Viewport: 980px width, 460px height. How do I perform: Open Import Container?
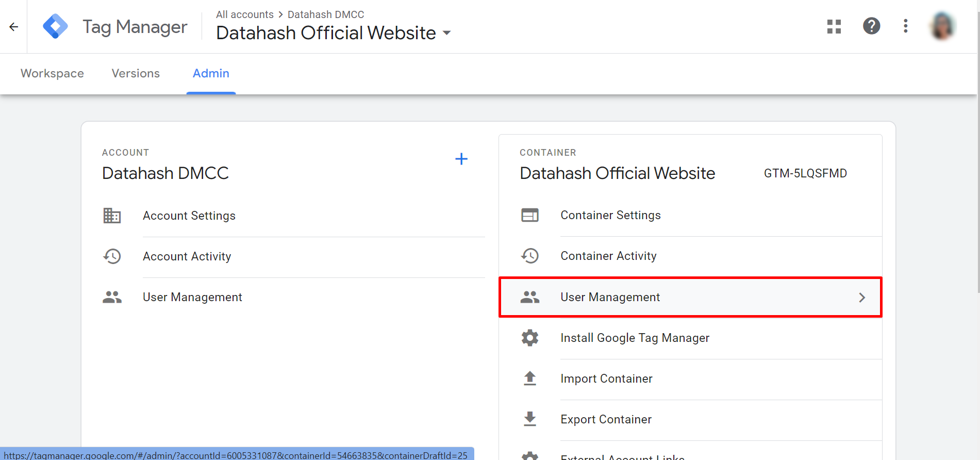(607, 379)
